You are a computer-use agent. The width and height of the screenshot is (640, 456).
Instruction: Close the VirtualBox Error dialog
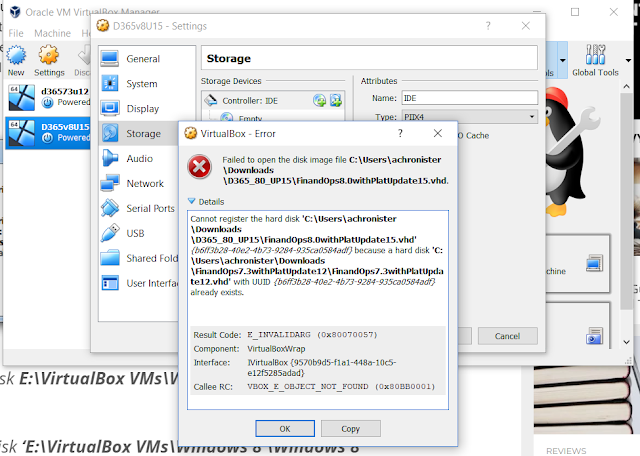[x=438, y=133]
